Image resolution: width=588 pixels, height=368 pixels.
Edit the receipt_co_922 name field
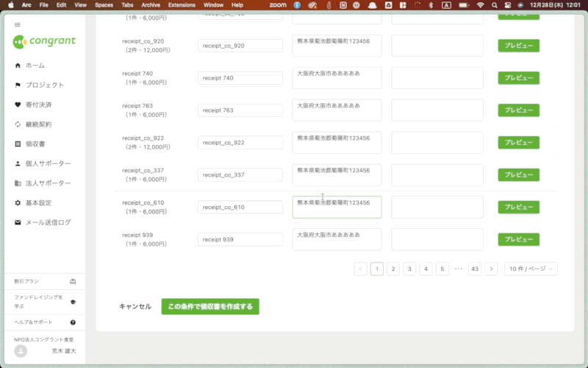coord(240,142)
